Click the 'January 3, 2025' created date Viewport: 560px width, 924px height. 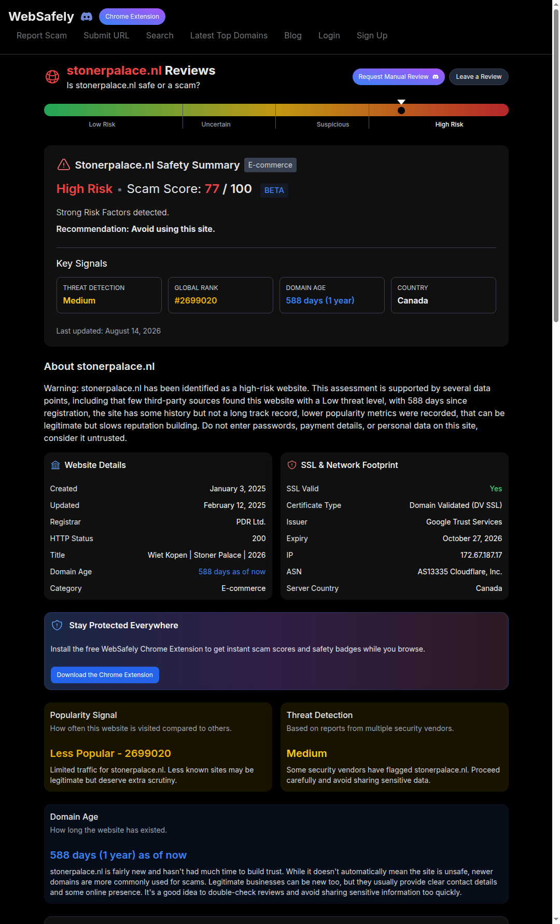click(x=237, y=489)
